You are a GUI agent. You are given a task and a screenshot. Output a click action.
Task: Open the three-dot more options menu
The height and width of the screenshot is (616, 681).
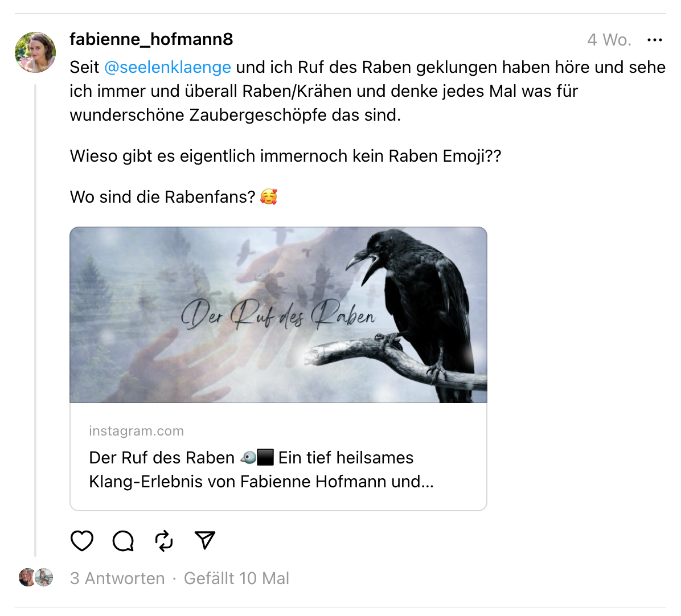654,40
